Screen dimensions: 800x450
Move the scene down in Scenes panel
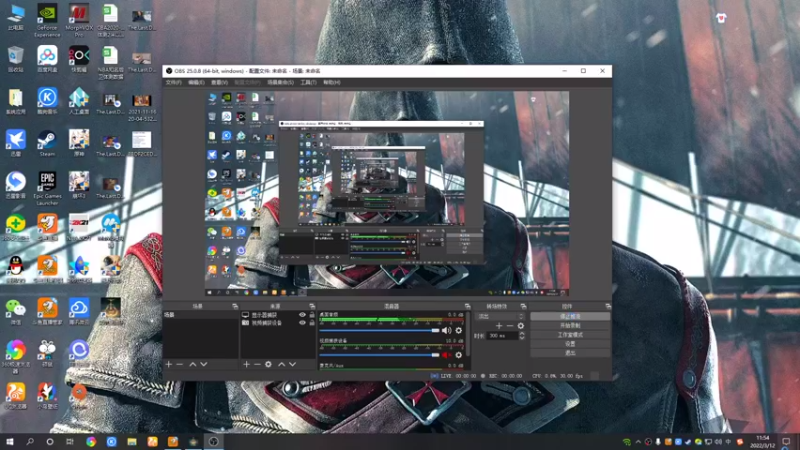pos(204,364)
